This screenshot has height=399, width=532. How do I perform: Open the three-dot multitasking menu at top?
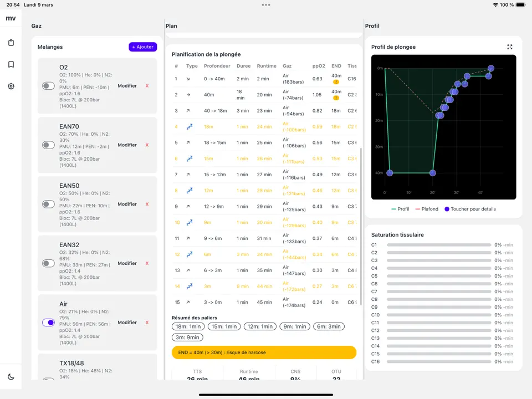266,4
